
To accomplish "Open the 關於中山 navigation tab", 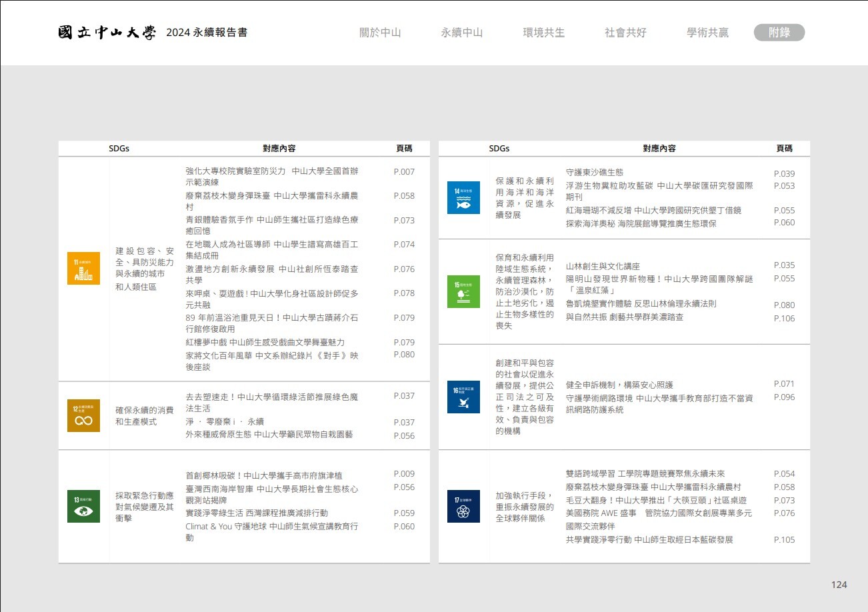I will click(380, 33).
